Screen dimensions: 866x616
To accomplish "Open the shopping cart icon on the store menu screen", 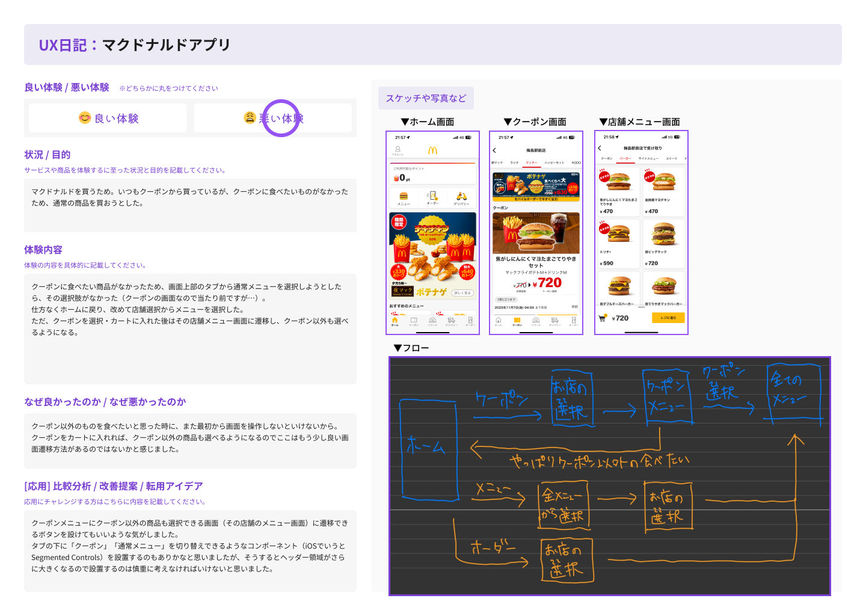I will point(602,318).
